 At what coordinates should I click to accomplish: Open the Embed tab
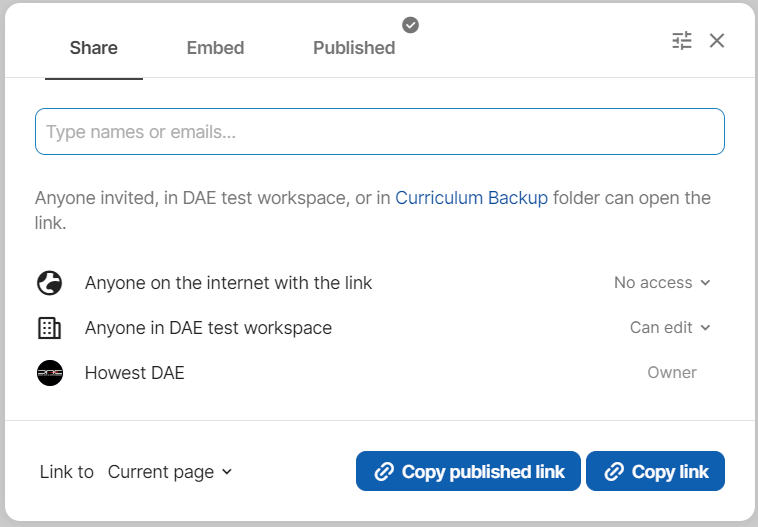(215, 48)
